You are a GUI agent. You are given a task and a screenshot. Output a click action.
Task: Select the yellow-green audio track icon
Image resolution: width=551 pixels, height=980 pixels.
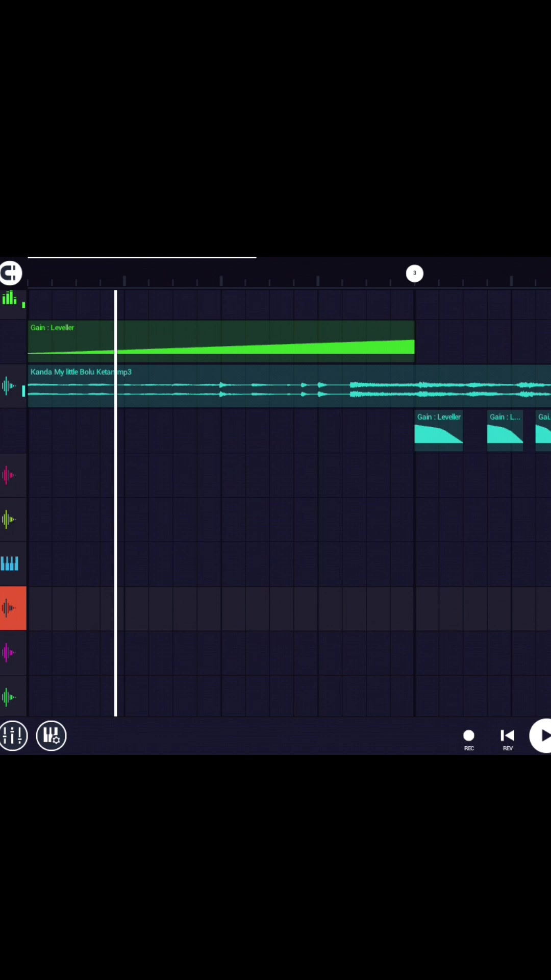[9, 520]
